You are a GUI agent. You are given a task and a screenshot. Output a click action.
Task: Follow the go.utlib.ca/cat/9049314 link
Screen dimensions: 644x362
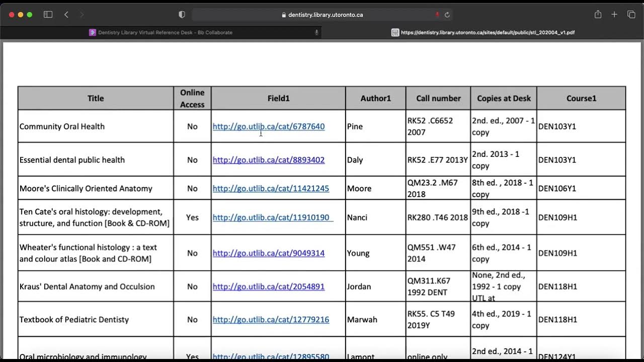269,253
